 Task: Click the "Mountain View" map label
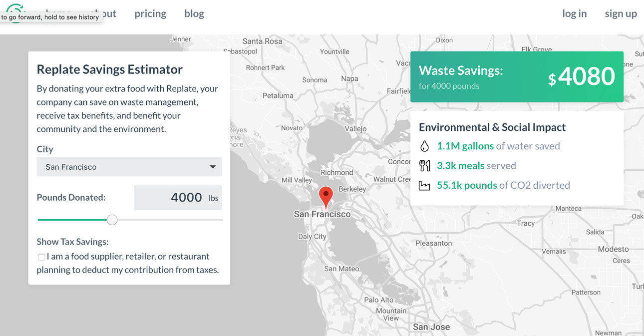391,314
